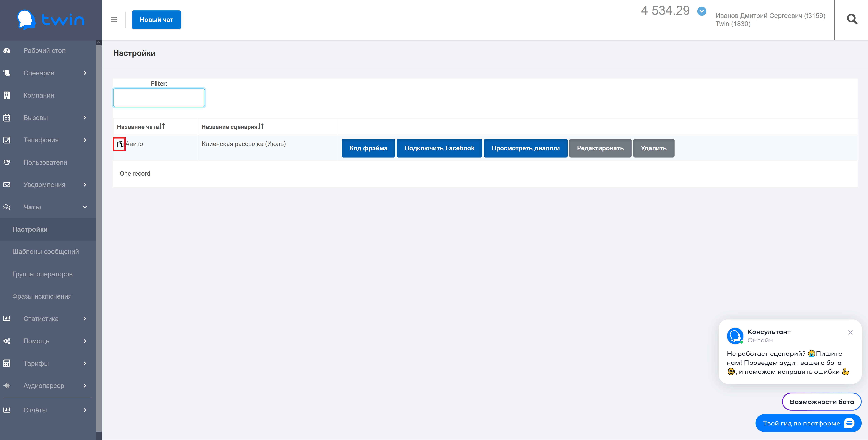
Task: Click the Новый чат button
Action: click(156, 20)
